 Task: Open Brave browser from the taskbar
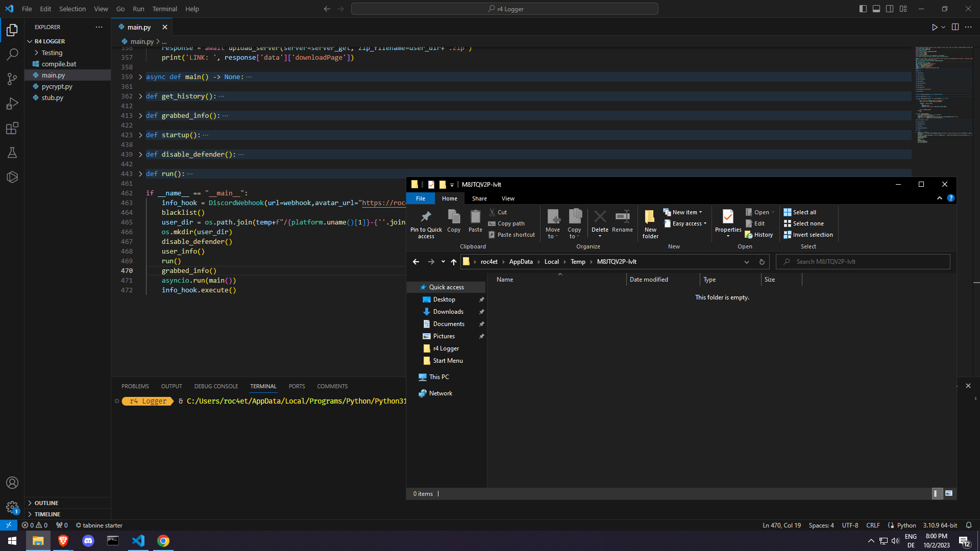tap(63, 541)
